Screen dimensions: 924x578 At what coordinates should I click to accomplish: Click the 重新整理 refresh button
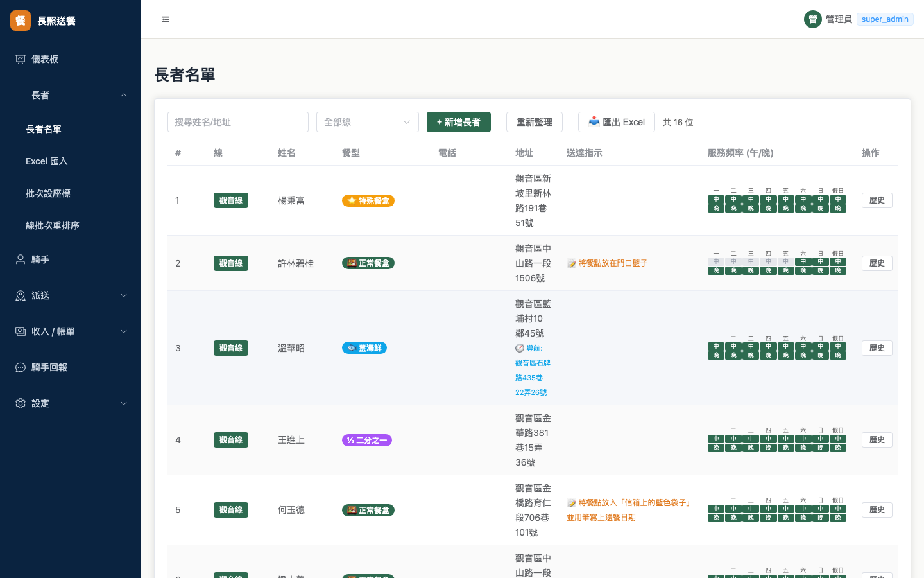535,122
